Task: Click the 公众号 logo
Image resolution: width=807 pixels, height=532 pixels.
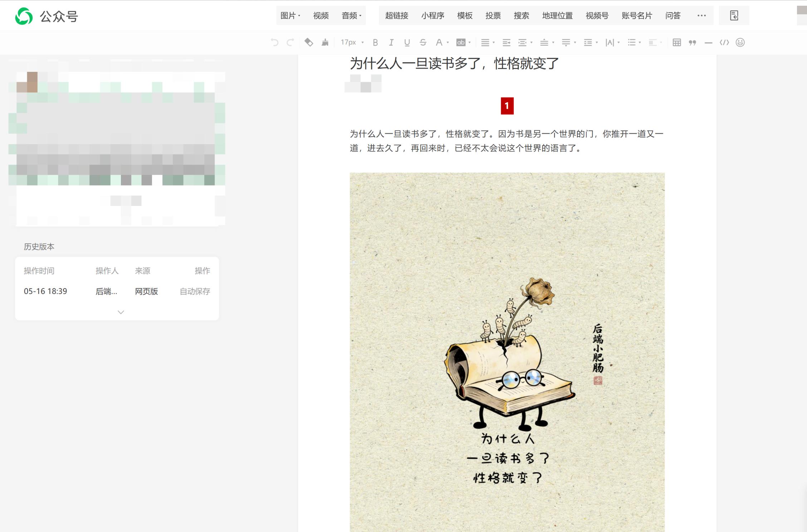Action: (x=46, y=16)
